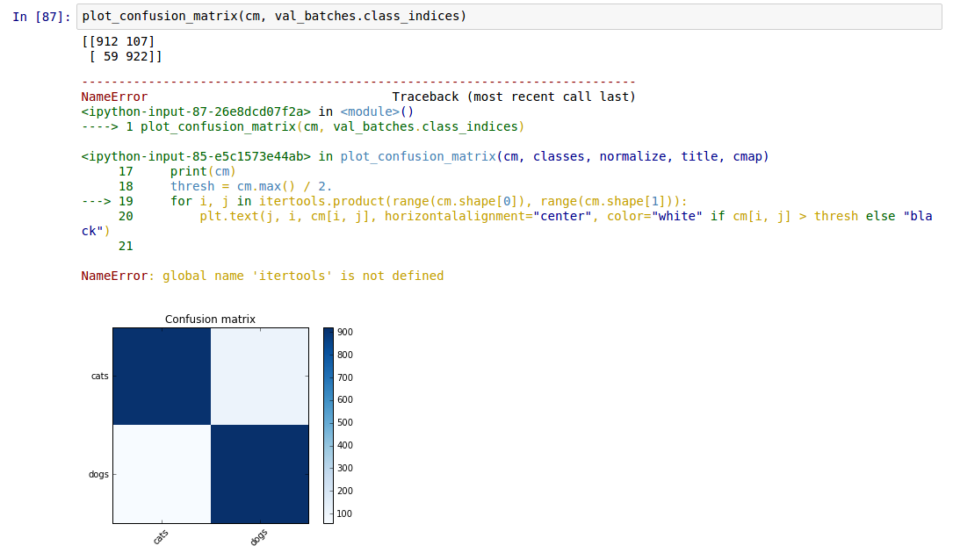
Task: Click the 'Confusion matrix' plot title
Action: [x=210, y=319]
